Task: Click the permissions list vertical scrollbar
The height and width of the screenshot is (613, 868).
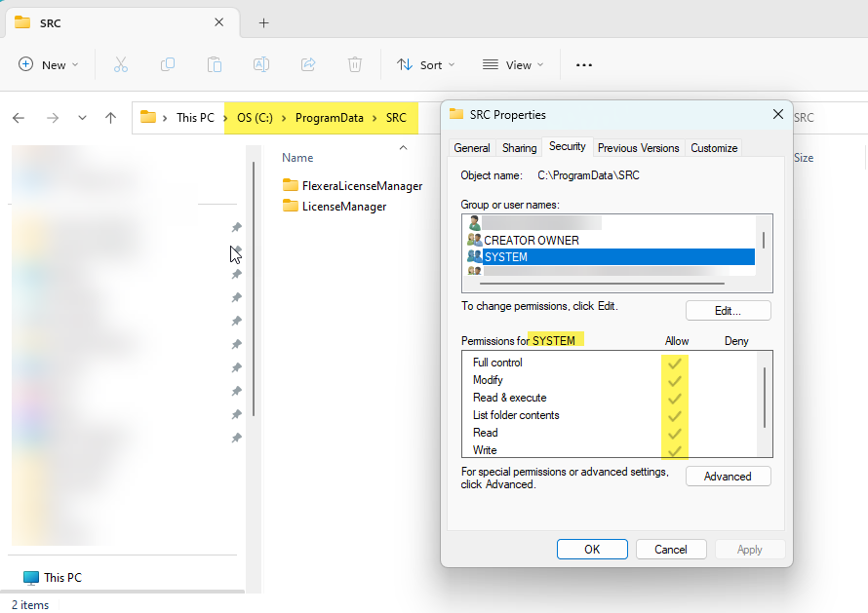Action: (x=765, y=399)
